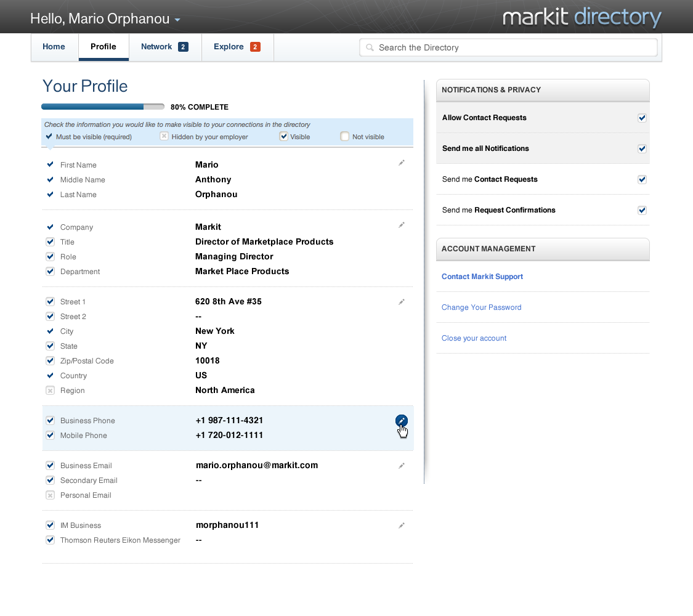
Task: Click the profile completion progress bar
Action: pyautogui.click(x=103, y=107)
